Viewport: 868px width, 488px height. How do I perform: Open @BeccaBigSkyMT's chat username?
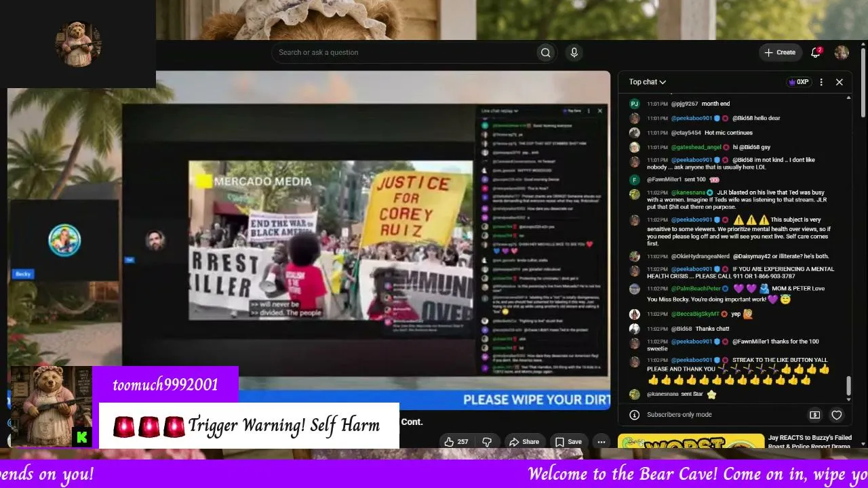[696, 314]
